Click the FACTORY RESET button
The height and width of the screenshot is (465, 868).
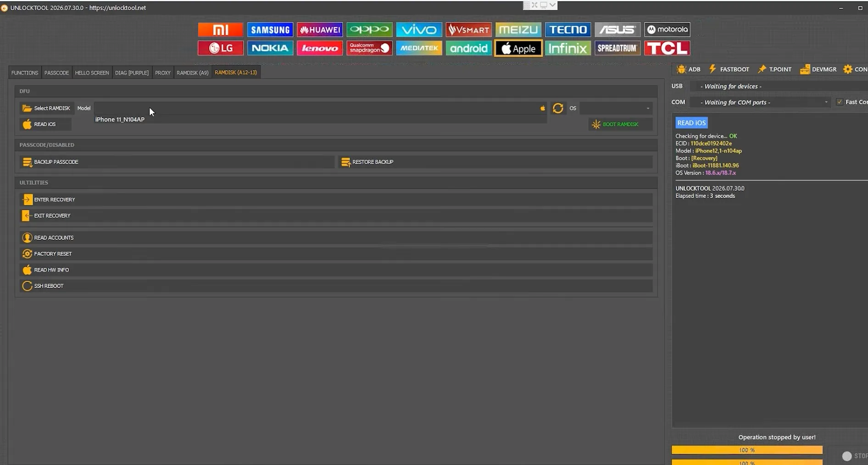point(336,254)
